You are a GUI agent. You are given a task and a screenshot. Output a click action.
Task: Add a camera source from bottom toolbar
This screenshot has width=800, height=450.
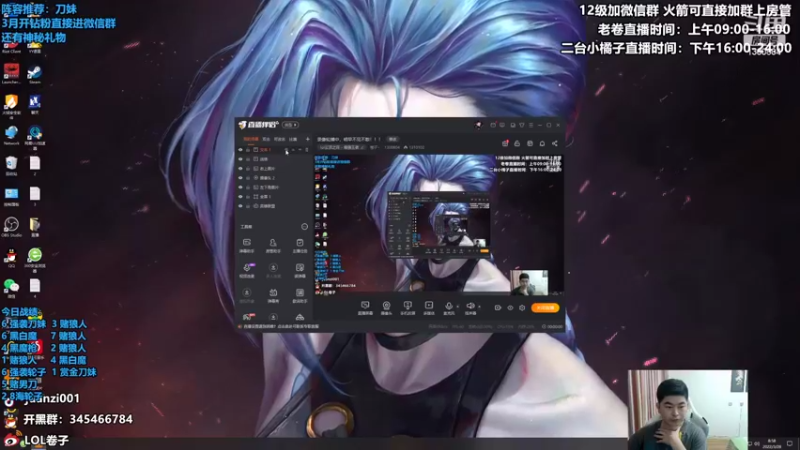(x=386, y=308)
